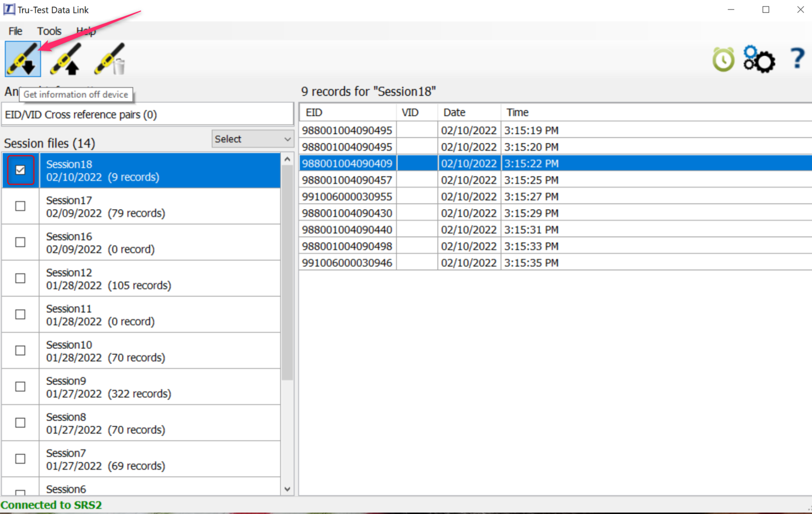The height and width of the screenshot is (514, 812).
Task: Click the Tru-Test Data Link title icon
Action: (x=9, y=10)
